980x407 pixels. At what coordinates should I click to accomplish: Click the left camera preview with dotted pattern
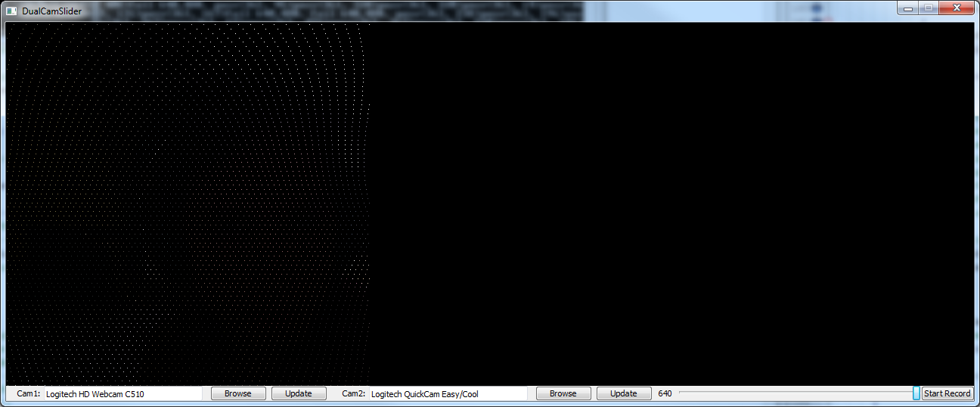188,204
